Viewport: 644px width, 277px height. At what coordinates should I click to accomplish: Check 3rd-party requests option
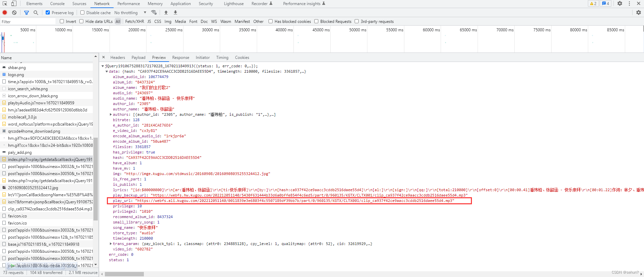tap(357, 21)
